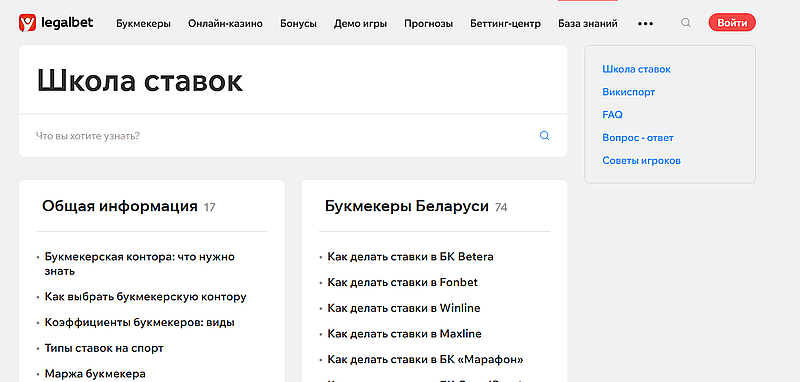This screenshot has height=382, width=800.
Task: Go to Бонусы section
Action: 298,23
